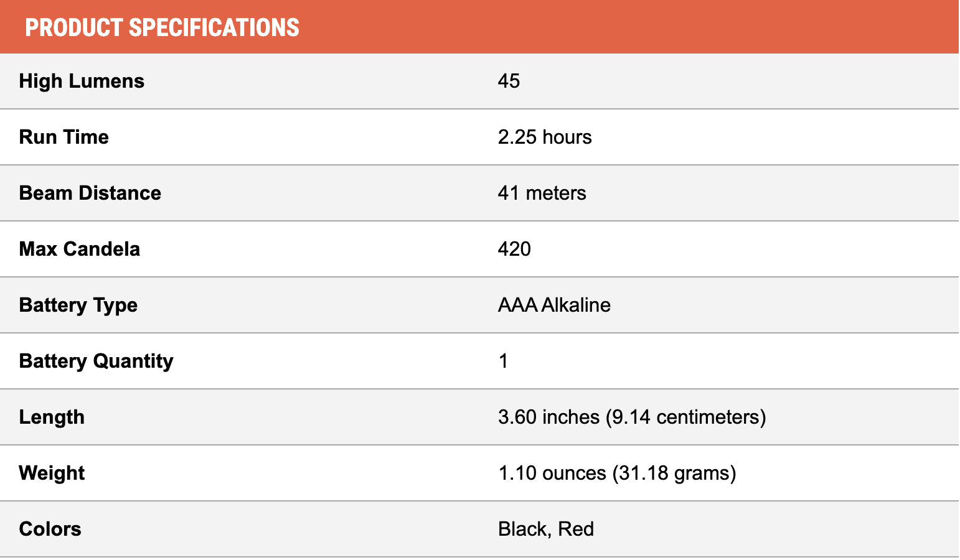
Task: Click the 41 meters value
Action: click(542, 193)
